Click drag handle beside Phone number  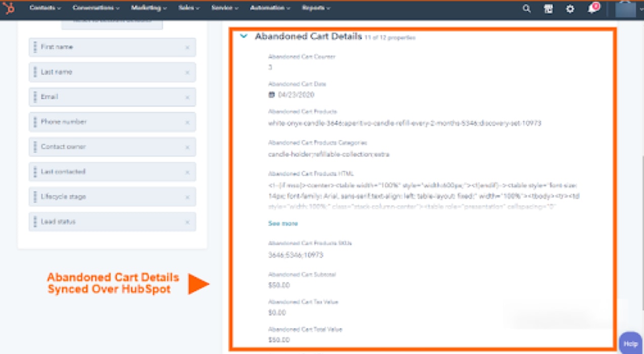pos(35,122)
